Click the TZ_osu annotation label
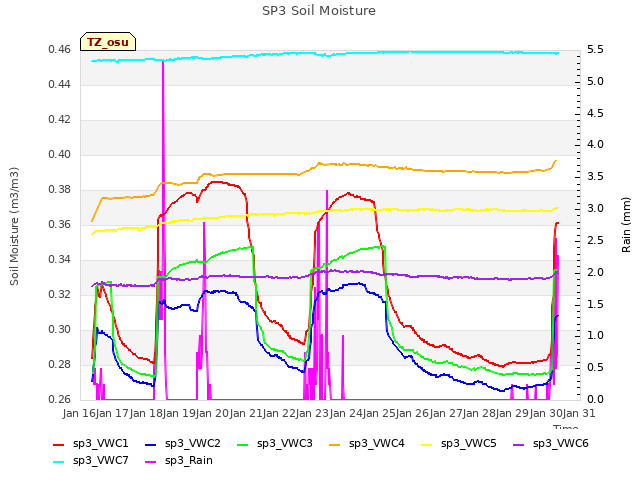The width and height of the screenshot is (640, 480). pos(108,42)
